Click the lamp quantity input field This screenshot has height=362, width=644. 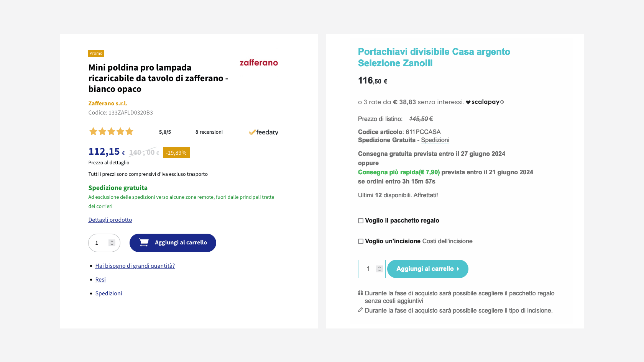pos(100,243)
